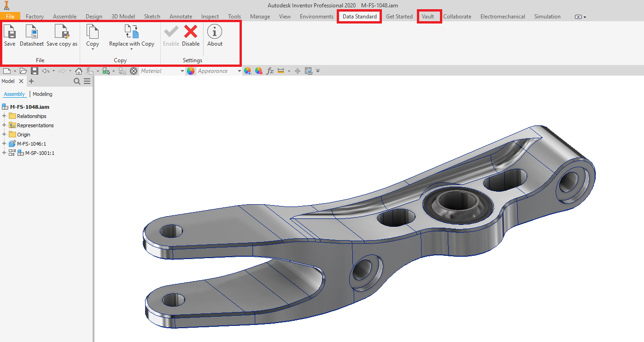The image size is (644, 342).
Task: Click the Appearance color wheel icon
Action: [x=190, y=71]
